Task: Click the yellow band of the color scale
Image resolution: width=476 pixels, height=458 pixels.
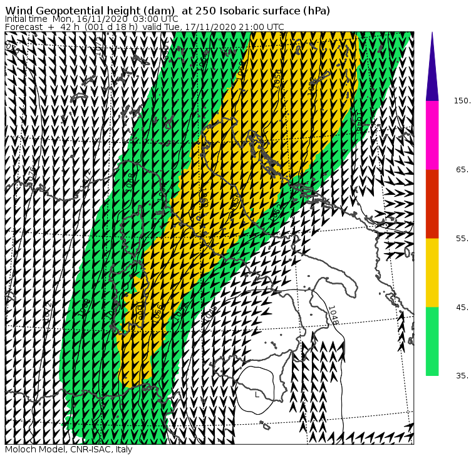Action: (432, 273)
